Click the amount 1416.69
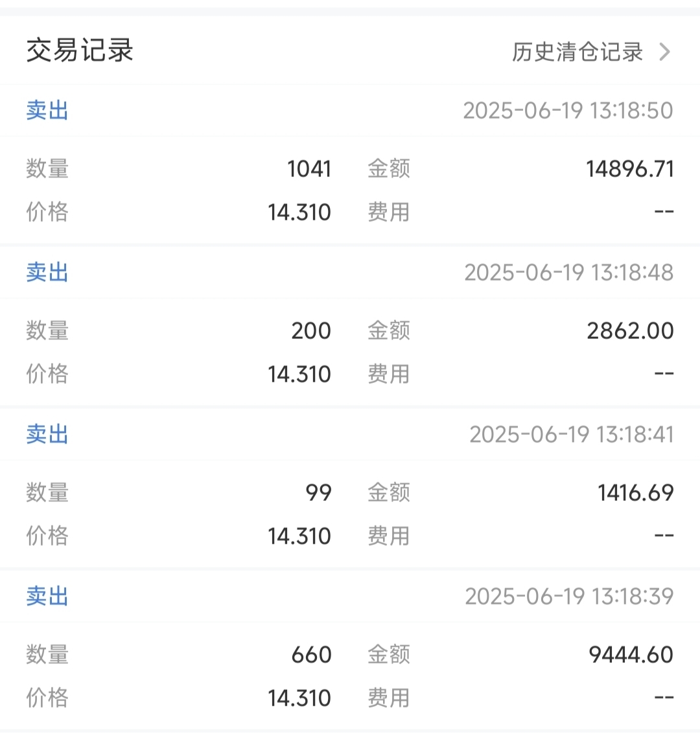The image size is (700, 734). (636, 493)
